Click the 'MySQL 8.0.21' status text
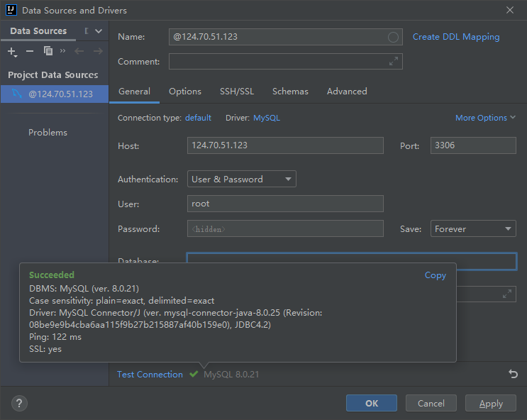 point(231,375)
